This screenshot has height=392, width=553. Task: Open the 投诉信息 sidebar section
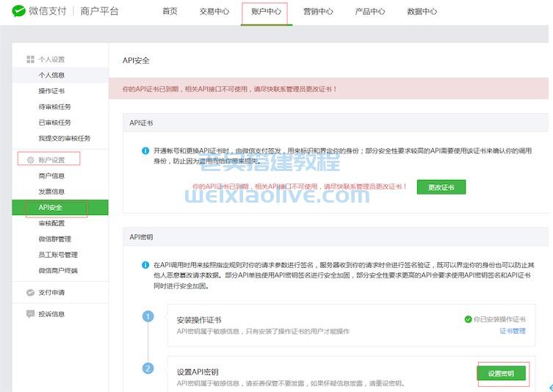tap(51, 313)
